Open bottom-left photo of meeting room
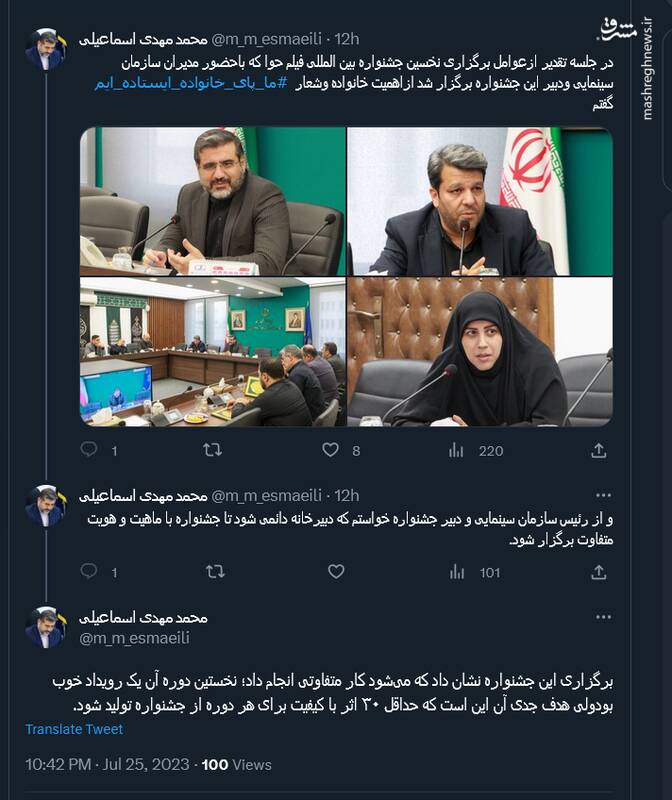Screen dimensions: 672x800 213,352
